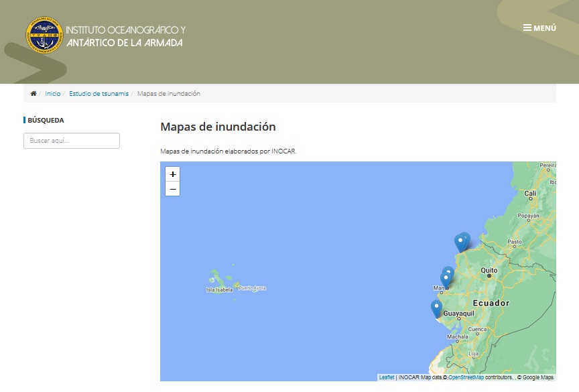Click the front map marker above Manta
Screen dimensions: 579x392
click(x=446, y=279)
